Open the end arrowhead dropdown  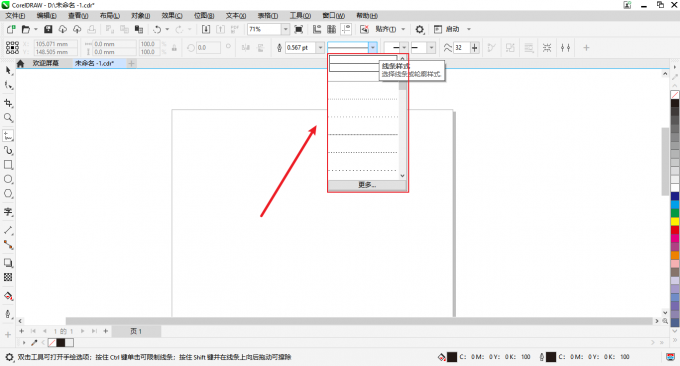431,47
